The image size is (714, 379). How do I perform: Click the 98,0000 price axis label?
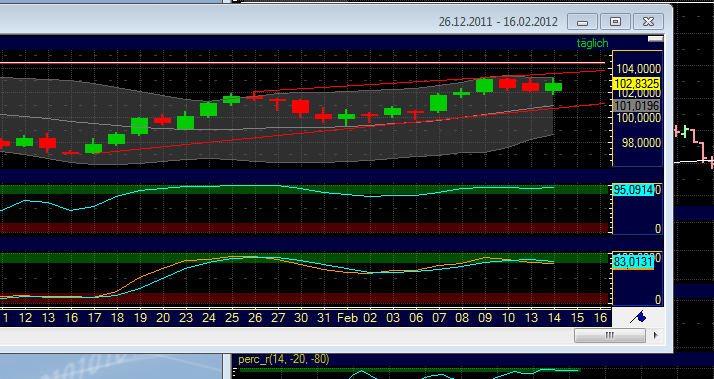click(641, 143)
